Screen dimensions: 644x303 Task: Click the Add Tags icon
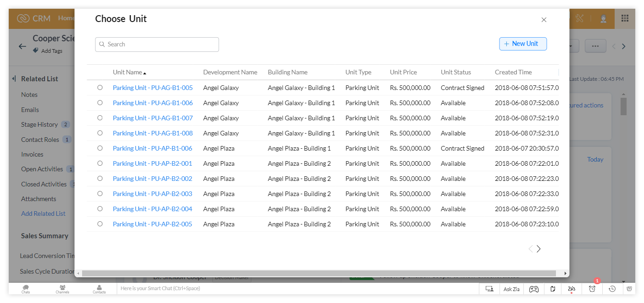click(x=36, y=50)
